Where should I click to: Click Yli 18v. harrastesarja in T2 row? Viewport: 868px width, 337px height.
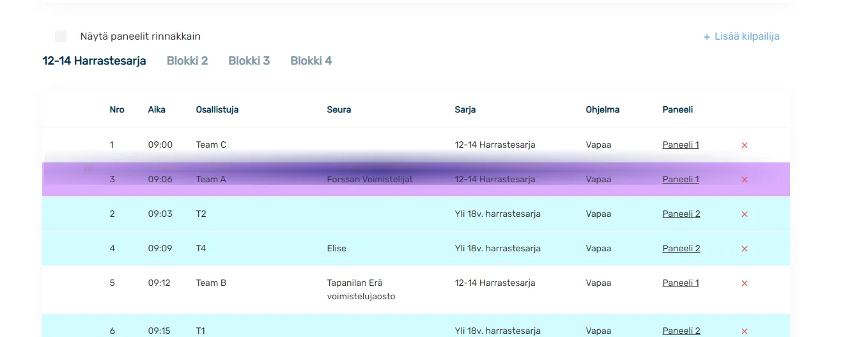click(x=498, y=214)
